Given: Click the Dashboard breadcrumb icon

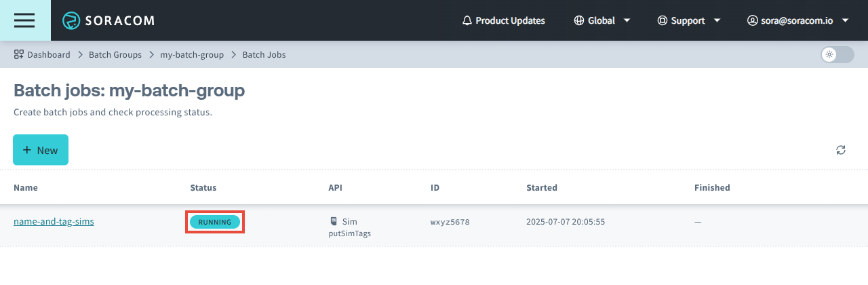Looking at the screenshot, I should pyautogui.click(x=19, y=54).
